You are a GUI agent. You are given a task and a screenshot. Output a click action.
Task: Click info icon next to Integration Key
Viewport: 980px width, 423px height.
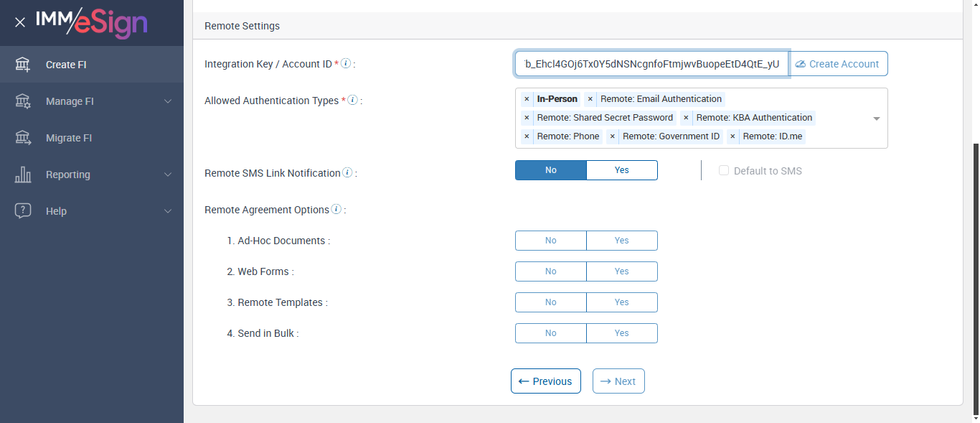[x=346, y=63]
